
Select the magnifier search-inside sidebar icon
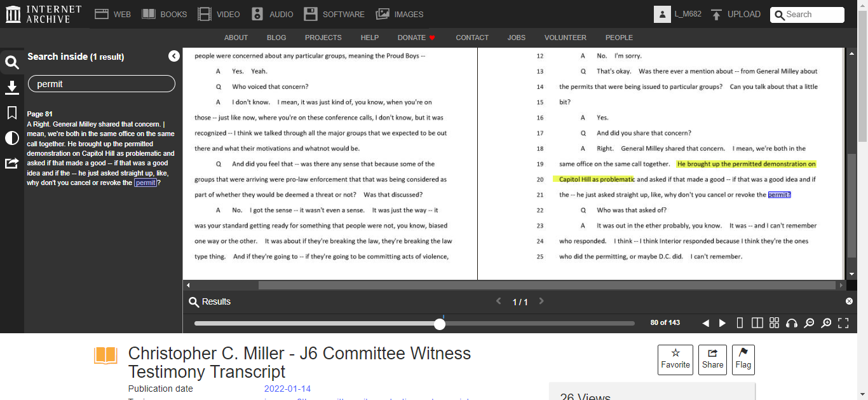click(x=11, y=62)
